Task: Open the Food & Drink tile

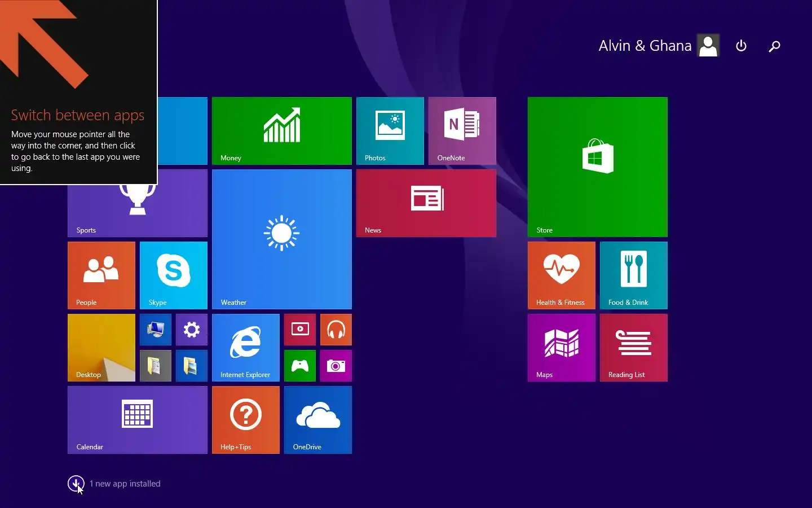Action: 634,275
